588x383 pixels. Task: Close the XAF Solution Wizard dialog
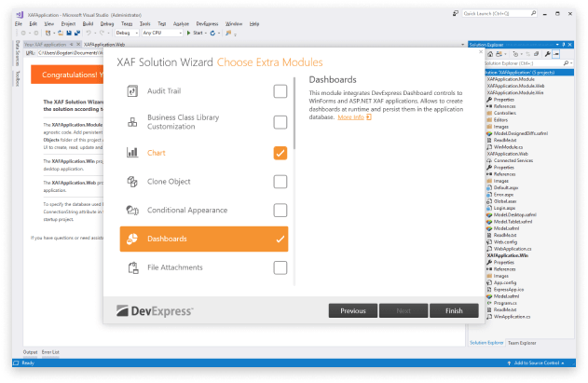point(481,52)
